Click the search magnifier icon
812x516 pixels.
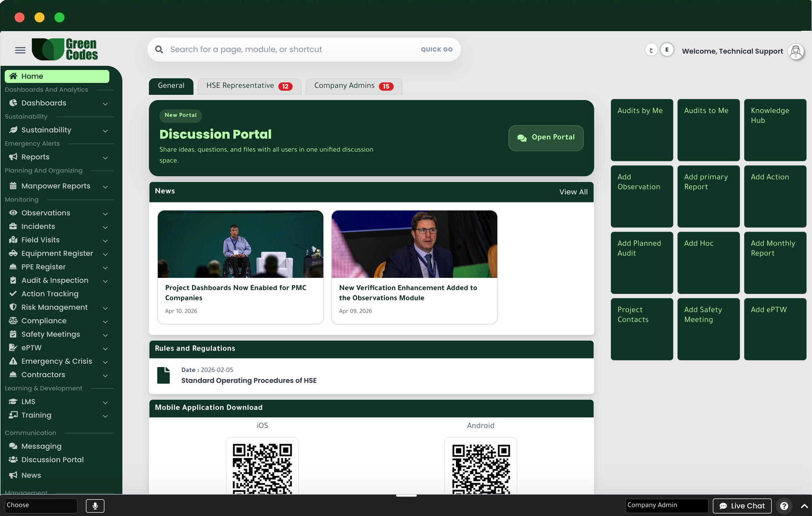coord(159,49)
